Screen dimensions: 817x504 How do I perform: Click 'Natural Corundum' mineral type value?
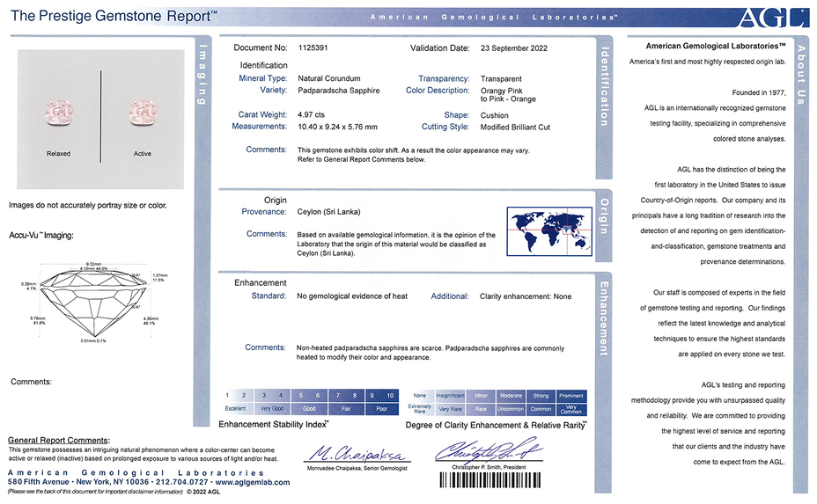[x=328, y=78]
